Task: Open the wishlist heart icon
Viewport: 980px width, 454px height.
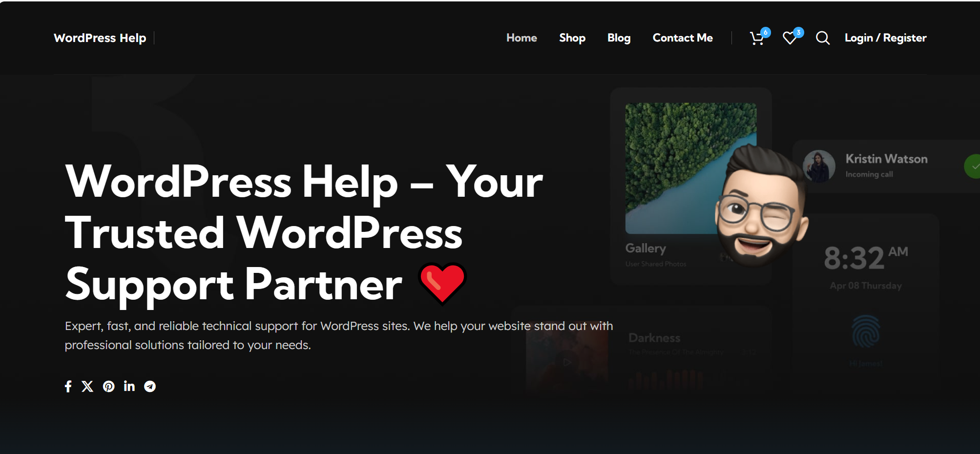Action: tap(790, 38)
